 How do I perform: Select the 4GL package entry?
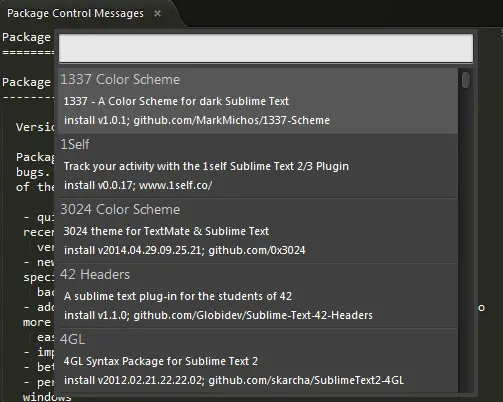pyautogui.click(x=258, y=361)
